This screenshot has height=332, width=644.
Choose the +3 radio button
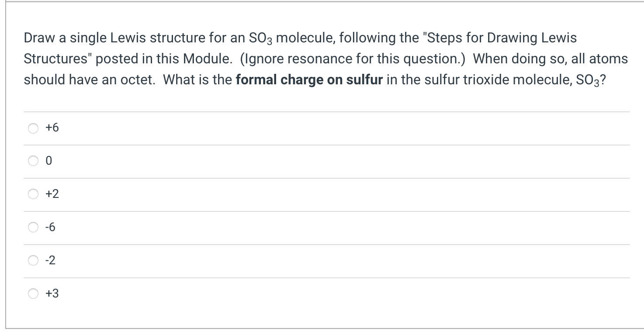[x=34, y=294]
